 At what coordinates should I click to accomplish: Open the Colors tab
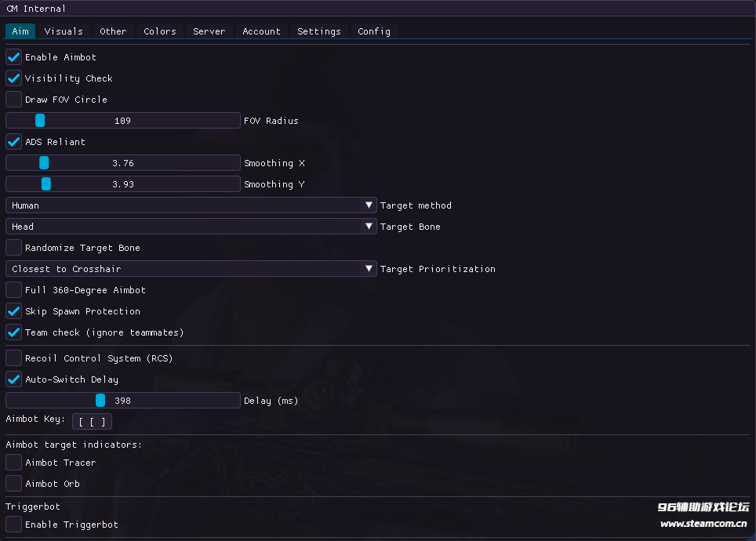click(x=160, y=31)
